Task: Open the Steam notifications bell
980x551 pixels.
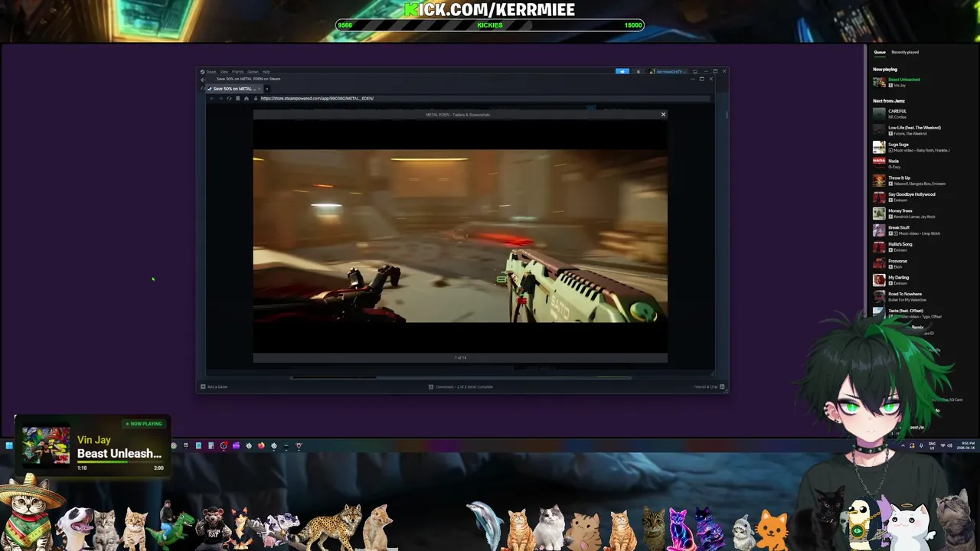Action: click(x=638, y=72)
